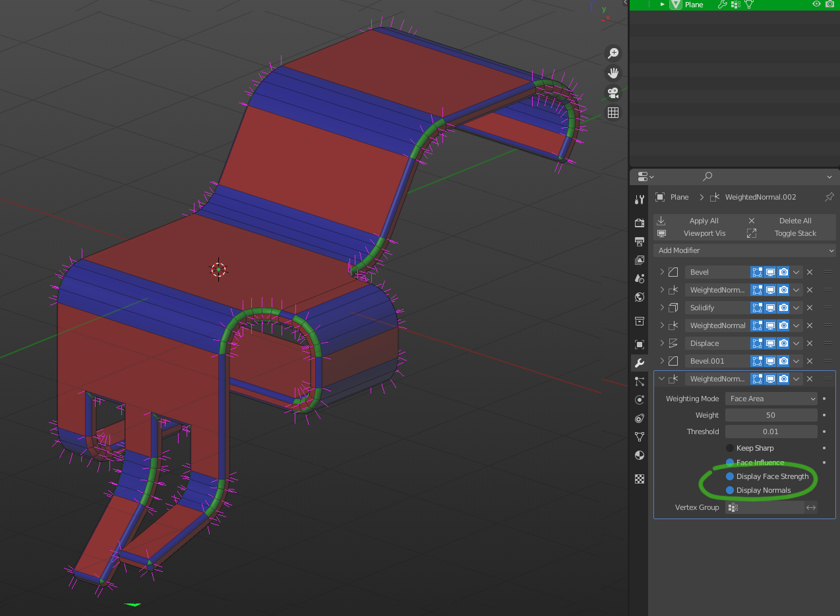
Task: Open the Object Data mesh properties icon
Action: point(639,436)
